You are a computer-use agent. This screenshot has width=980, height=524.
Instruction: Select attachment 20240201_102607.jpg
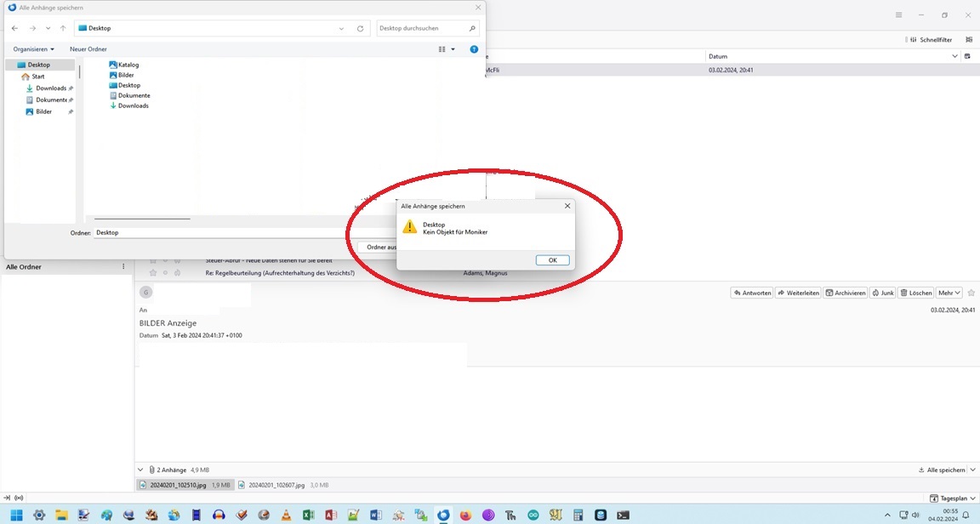point(283,485)
